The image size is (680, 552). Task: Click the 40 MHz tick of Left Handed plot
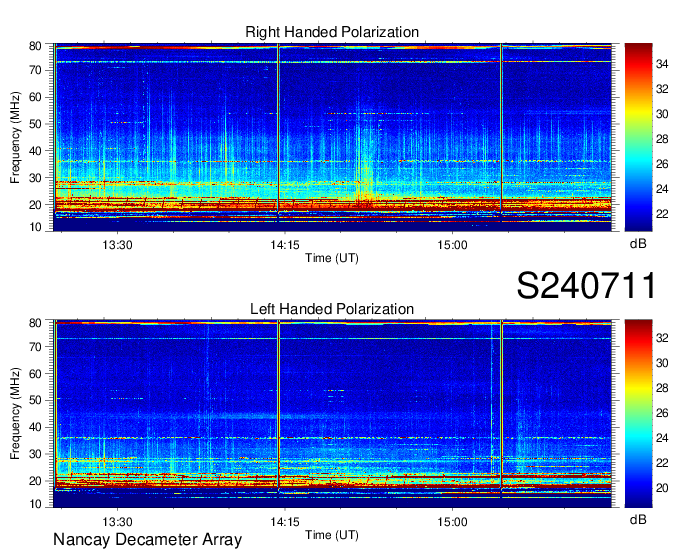pyautogui.click(x=35, y=427)
